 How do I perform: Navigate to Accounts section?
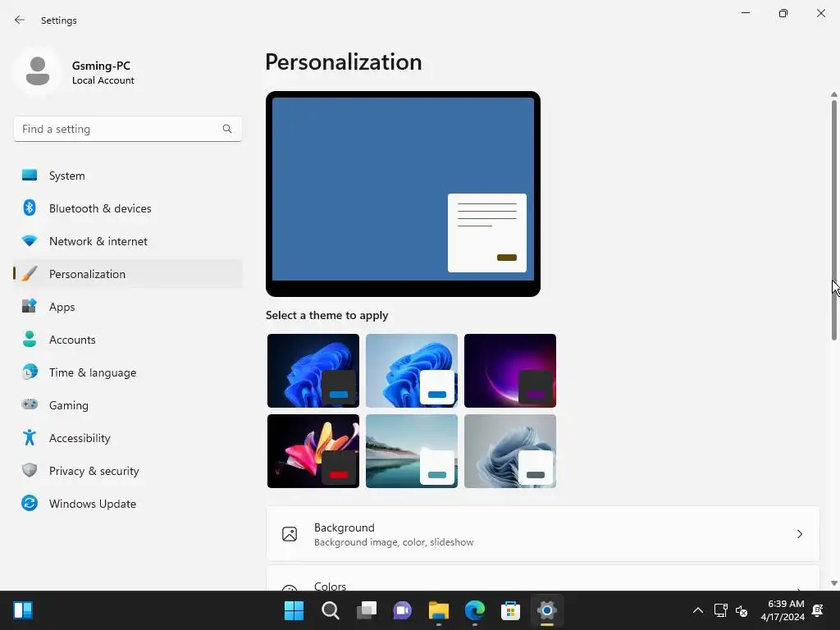pos(128,339)
